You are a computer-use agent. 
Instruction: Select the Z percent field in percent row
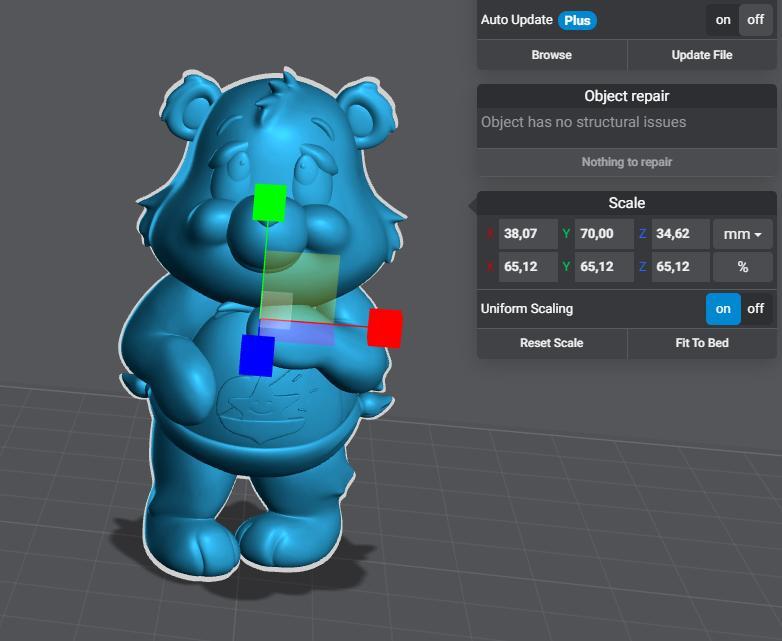tap(680, 267)
